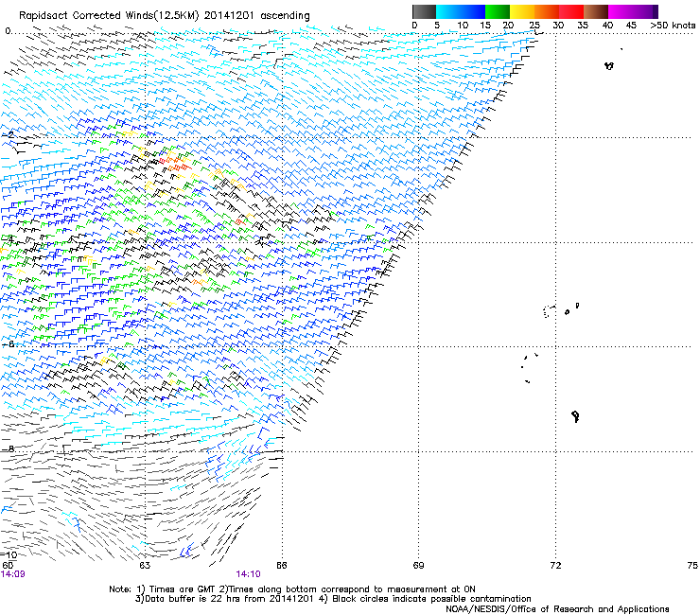Click the NOAA/NESDIS credit line
The image size is (700, 615).
pos(557,608)
